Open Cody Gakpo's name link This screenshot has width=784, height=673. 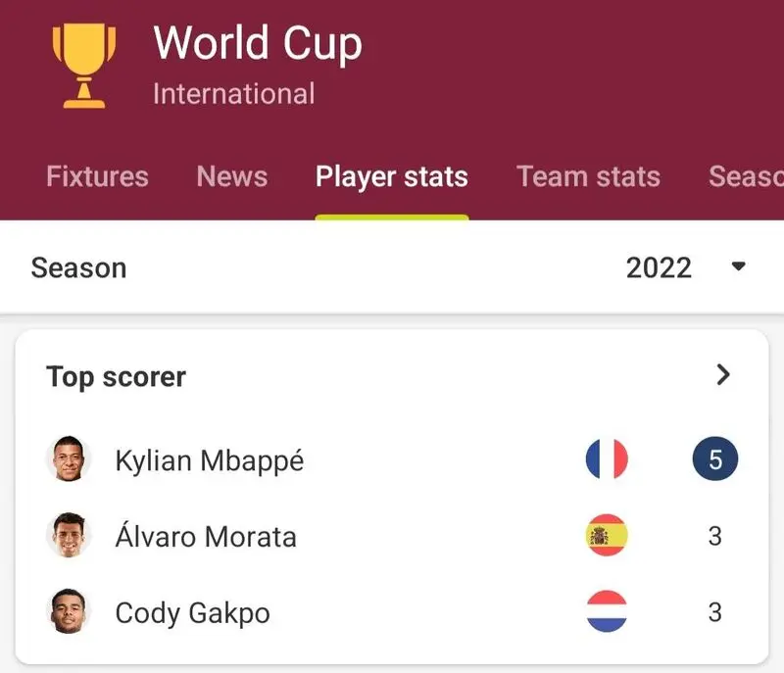coord(192,613)
